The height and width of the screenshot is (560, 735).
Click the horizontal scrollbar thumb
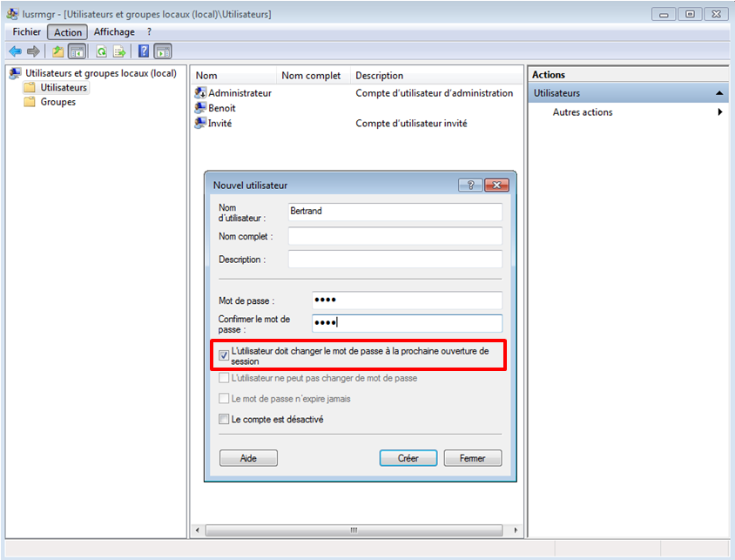(x=354, y=530)
